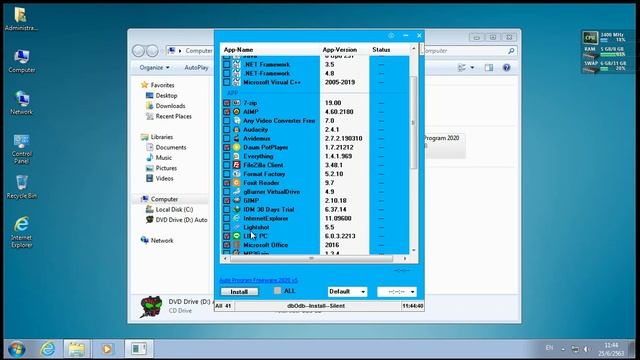Open the Explorer view options dropdown arrow
The image size is (640, 360).
pos(472,68)
